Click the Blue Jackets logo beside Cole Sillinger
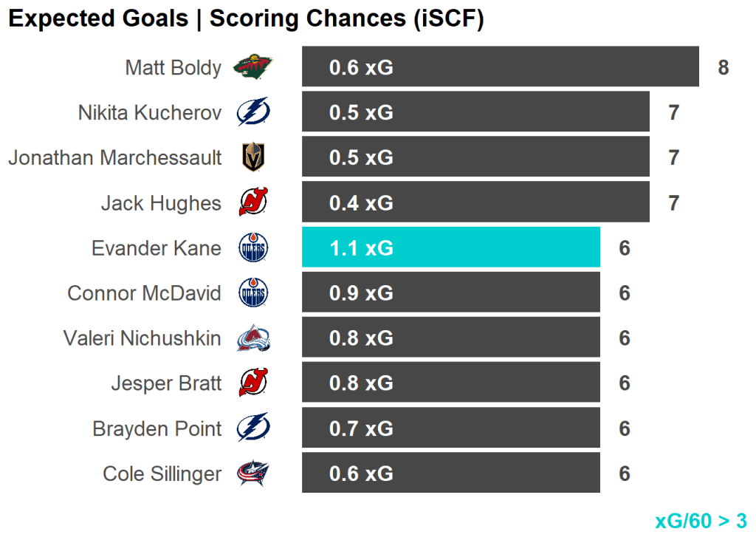The height and width of the screenshot is (540, 756). tap(252, 474)
